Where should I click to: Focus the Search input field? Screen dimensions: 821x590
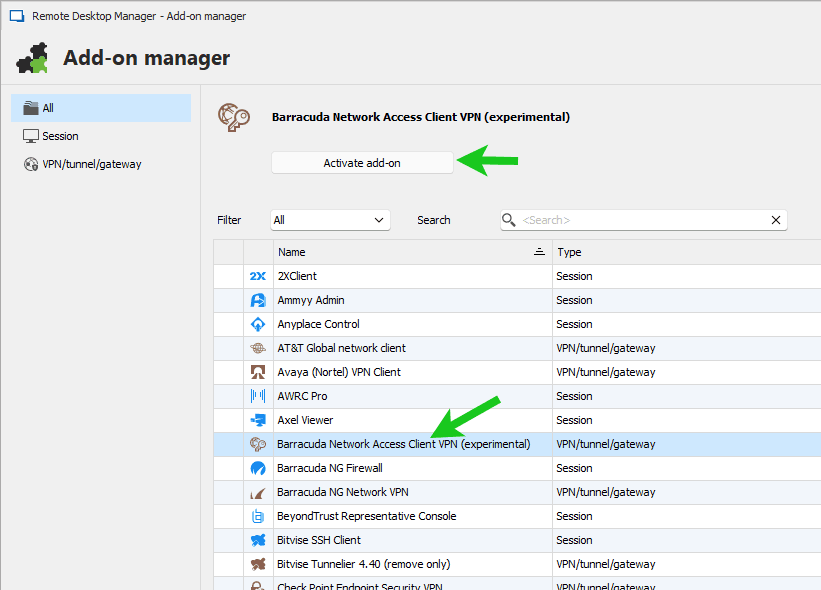click(640, 220)
